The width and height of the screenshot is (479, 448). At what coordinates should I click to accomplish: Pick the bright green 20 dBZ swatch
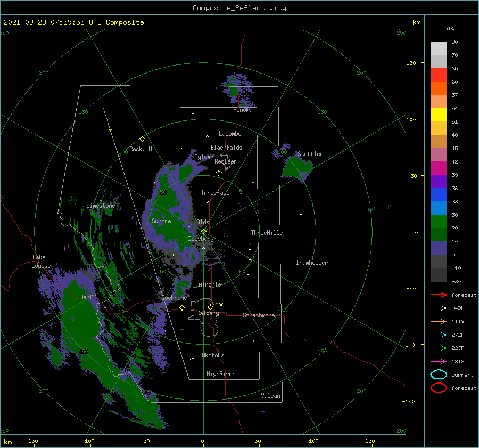439,221
